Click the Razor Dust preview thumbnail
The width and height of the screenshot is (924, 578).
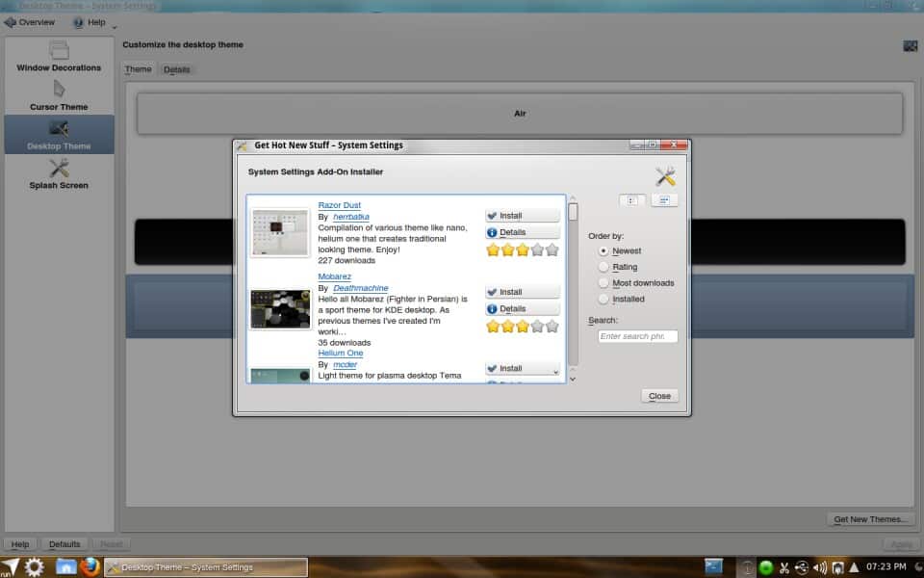click(280, 232)
